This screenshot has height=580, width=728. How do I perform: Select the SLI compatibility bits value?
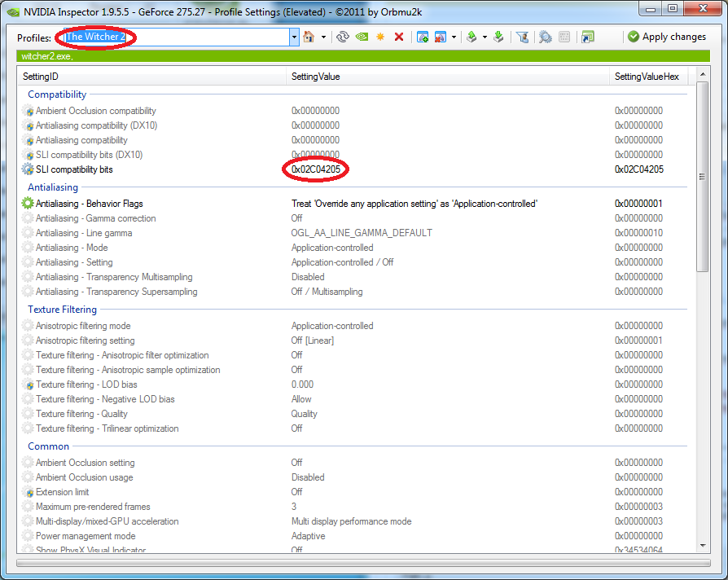click(316, 169)
